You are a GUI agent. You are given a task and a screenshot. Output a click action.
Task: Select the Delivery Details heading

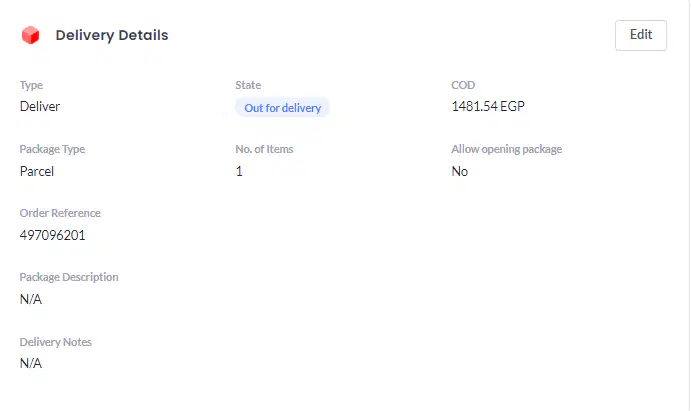click(112, 35)
